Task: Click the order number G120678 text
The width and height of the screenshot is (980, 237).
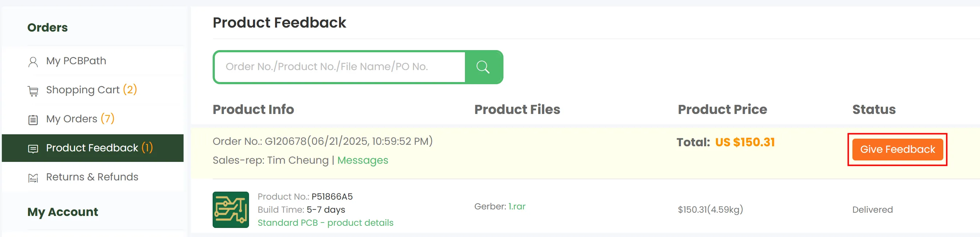Action: 285,141
